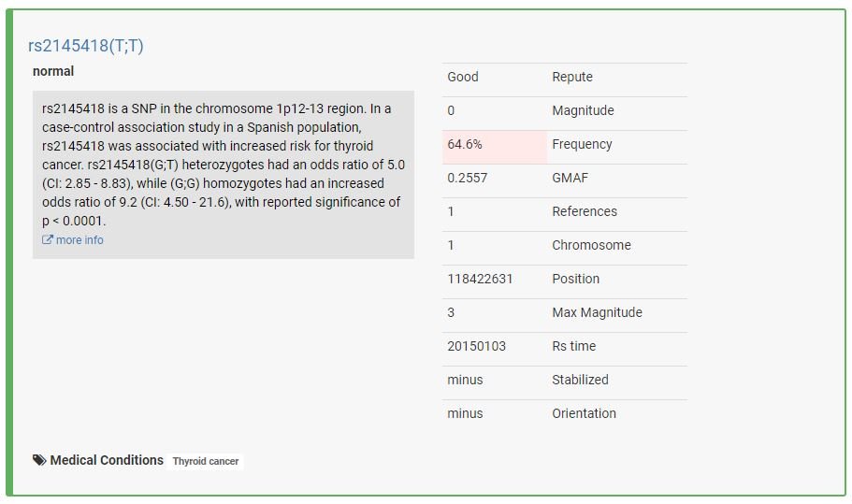Select the References row label
The image size is (852, 504).
pos(585,211)
